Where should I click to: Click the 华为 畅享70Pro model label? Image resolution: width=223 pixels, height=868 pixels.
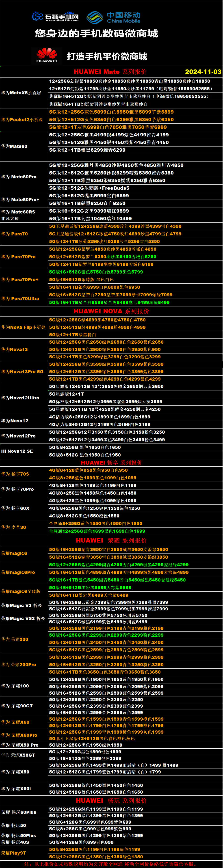click(x=17, y=489)
